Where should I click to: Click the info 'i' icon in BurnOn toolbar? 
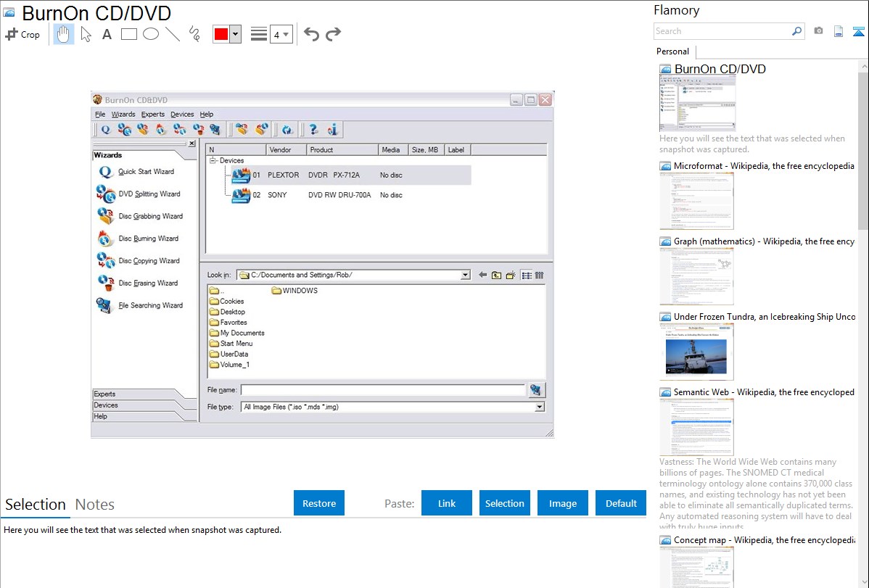[x=332, y=130]
